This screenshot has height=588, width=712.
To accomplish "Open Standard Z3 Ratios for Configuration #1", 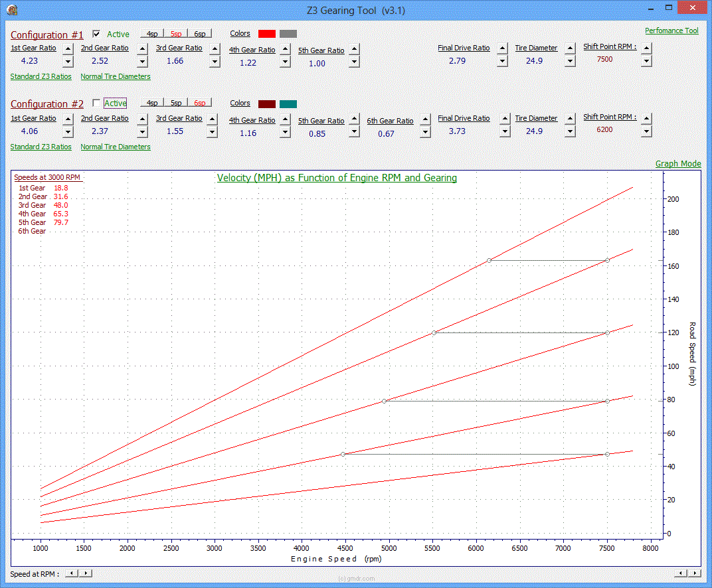I will [x=41, y=76].
